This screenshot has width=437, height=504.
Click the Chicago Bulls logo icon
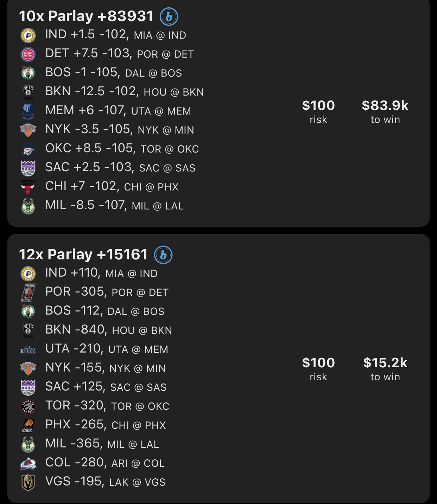tap(29, 187)
